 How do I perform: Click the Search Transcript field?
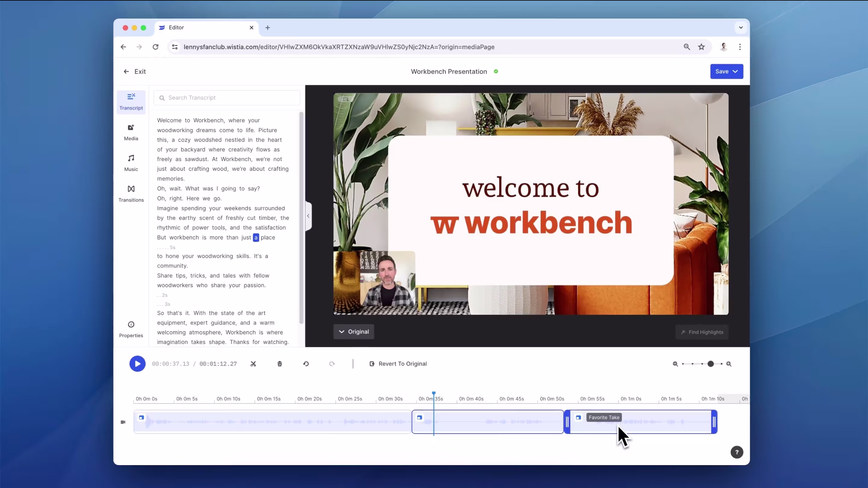click(x=227, y=98)
